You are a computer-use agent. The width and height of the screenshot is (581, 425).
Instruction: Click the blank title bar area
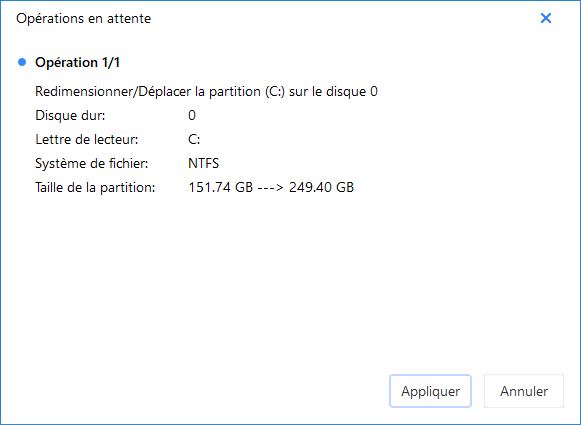345,19
